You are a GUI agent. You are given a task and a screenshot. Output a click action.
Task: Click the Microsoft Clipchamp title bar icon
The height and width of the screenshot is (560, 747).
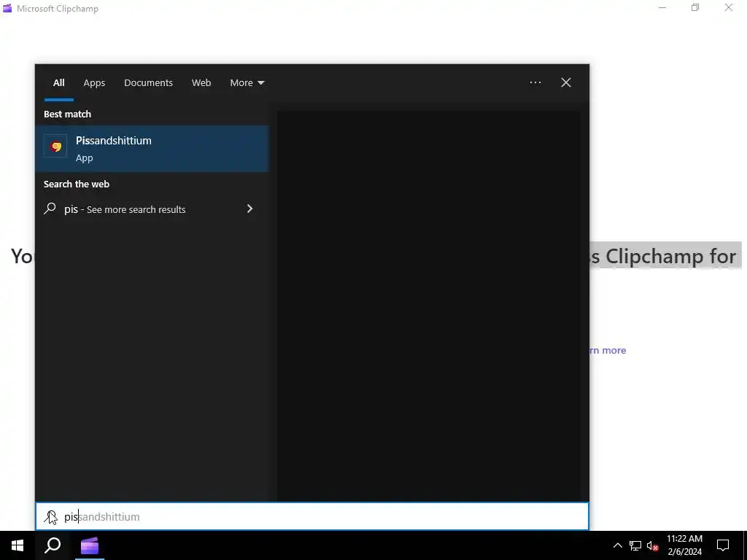point(7,8)
